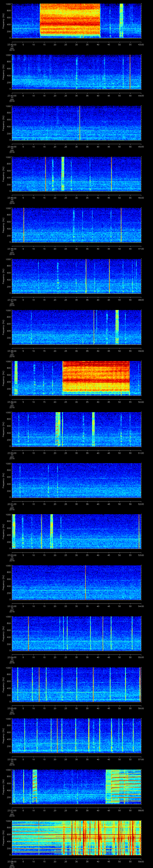The image size is (153, 868).
Task: Open the spectrogram panel starting at 23:48:00
Action: [x=76, y=327]
